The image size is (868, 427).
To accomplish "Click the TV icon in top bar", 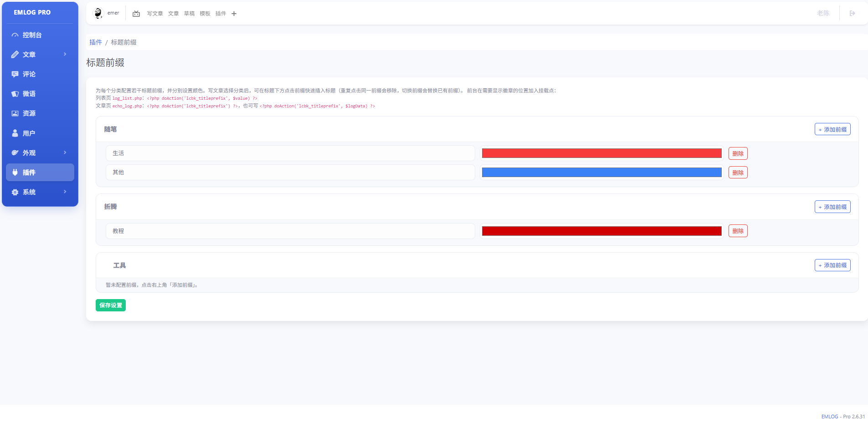I will tap(136, 14).
